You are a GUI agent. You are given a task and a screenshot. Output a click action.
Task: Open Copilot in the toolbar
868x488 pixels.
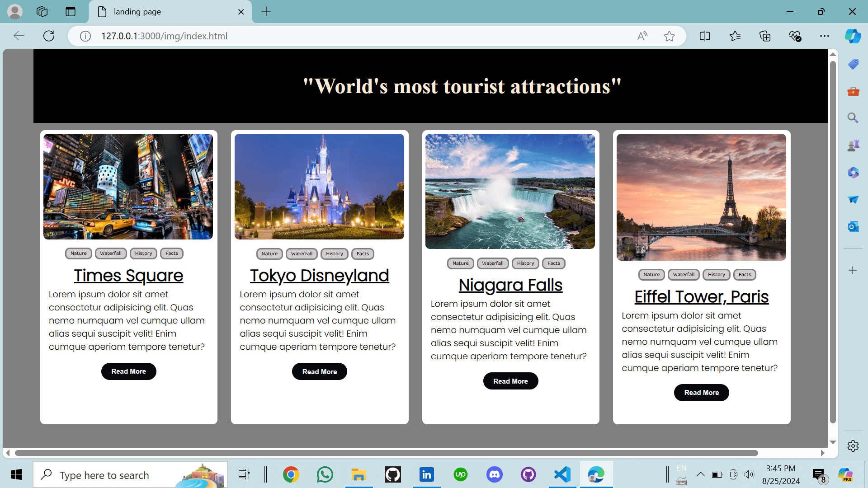(853, 36)
